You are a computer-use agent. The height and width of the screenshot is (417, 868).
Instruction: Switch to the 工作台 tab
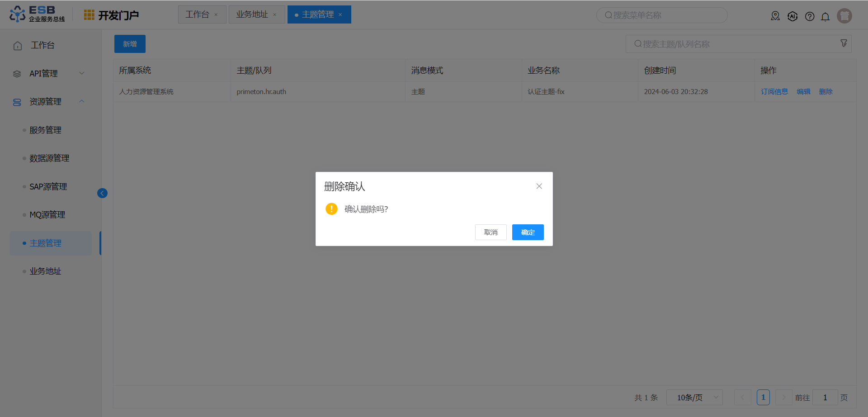pos(197,14)
